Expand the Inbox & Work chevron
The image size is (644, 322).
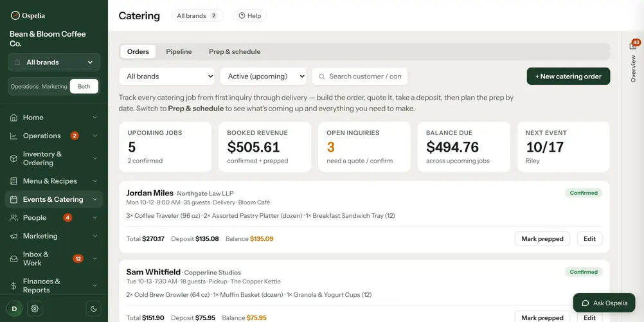click(x=95, y=259)
